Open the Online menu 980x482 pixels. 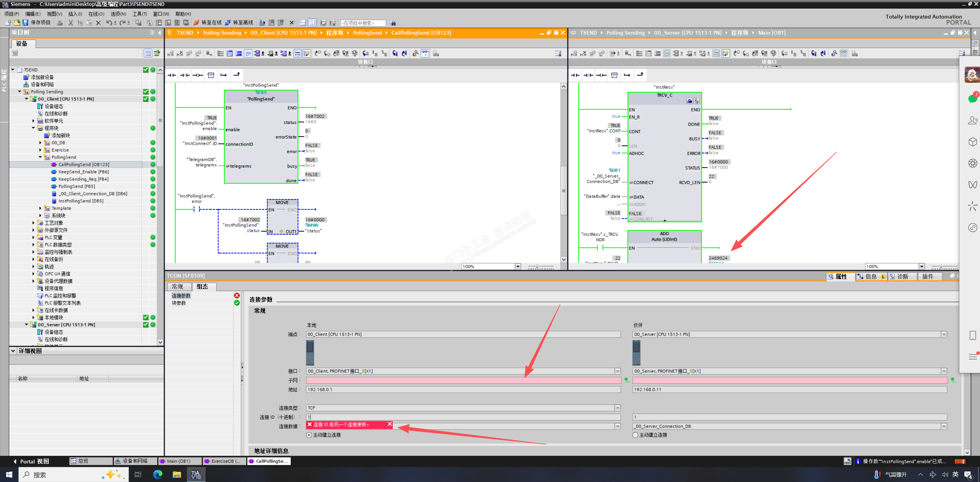click(x=96, y=14)
